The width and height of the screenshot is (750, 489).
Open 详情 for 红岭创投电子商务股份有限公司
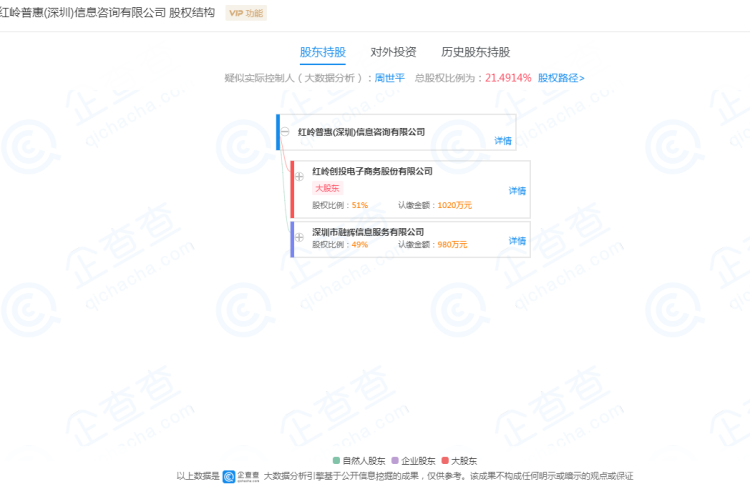click(x=517, y=190)
